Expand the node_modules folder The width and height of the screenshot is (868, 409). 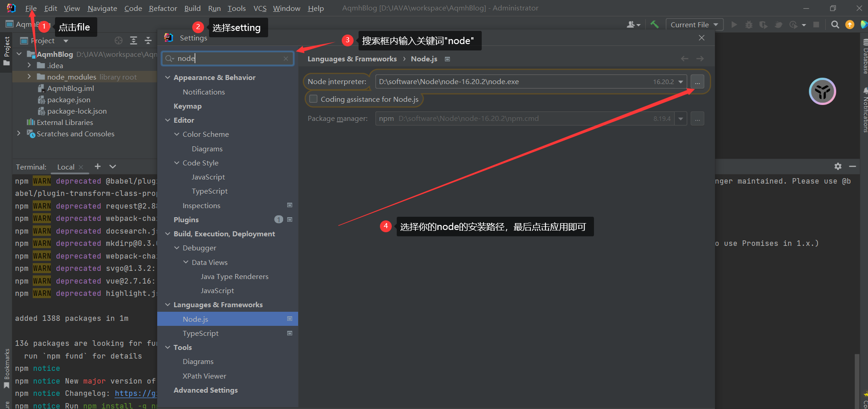tap(29, 77)
